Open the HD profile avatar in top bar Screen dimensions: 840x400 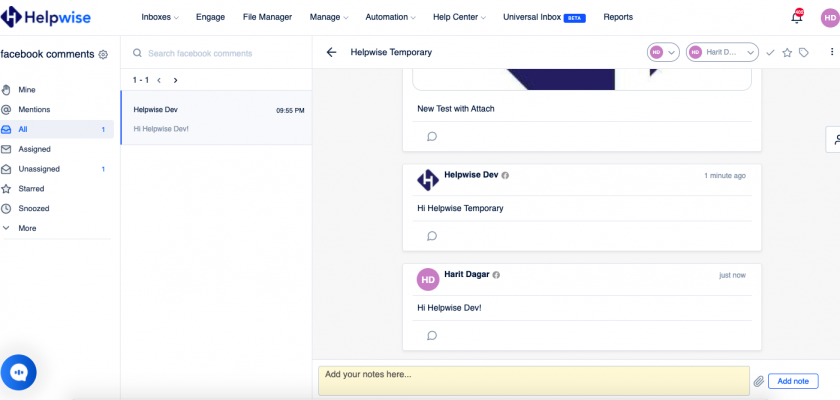click(x=830, y=18)
